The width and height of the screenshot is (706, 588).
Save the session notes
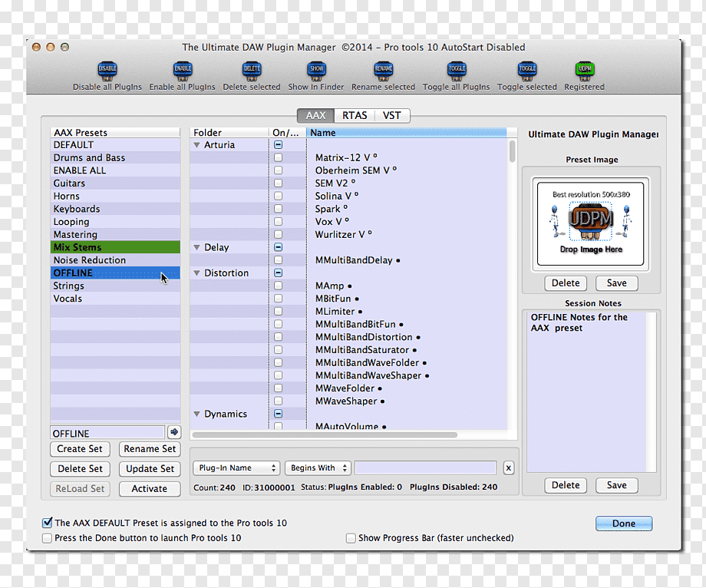click(616, 485)
